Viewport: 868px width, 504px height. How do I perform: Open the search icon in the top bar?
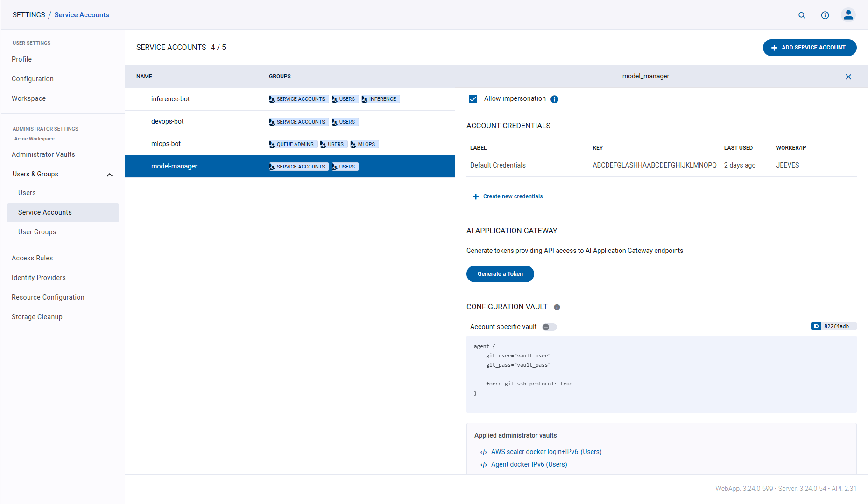802,15
